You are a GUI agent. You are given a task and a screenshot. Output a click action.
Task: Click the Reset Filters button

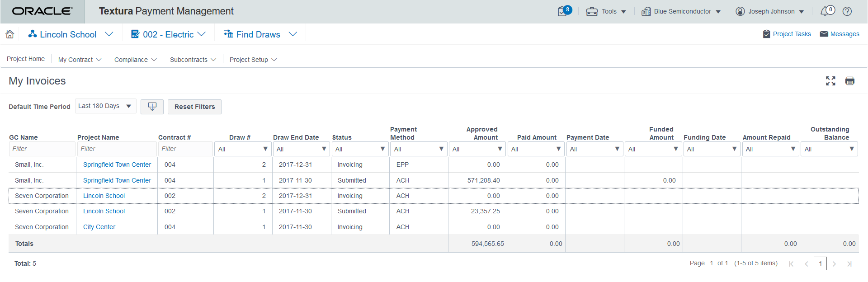click(x=194, y=107)
